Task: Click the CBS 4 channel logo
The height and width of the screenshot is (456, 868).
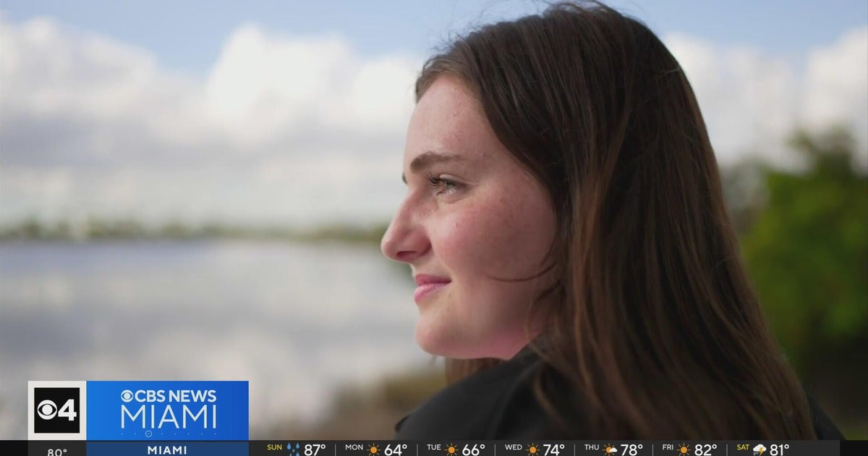Action: pyautogui.click(x=56, y=410)
